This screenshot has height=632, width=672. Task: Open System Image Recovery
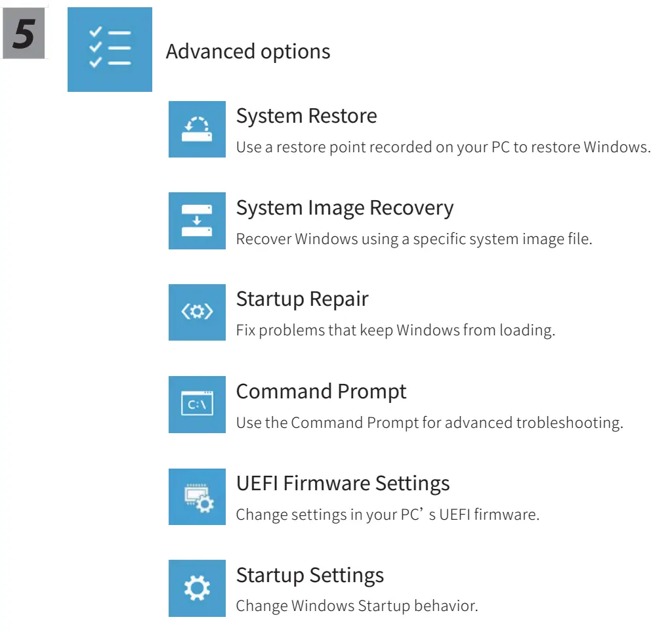point(345,207)
